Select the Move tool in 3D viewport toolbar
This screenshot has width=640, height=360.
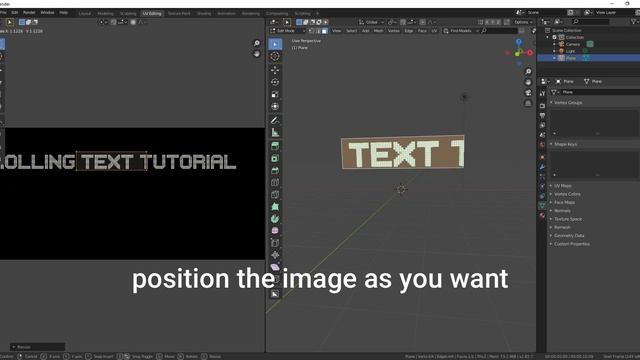point(275,70)
